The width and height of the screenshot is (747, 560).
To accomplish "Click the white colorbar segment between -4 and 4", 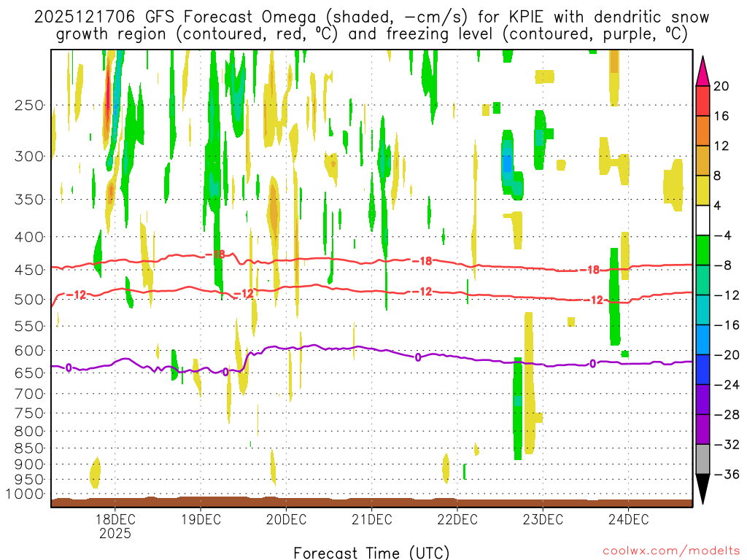I will (703, 220).
